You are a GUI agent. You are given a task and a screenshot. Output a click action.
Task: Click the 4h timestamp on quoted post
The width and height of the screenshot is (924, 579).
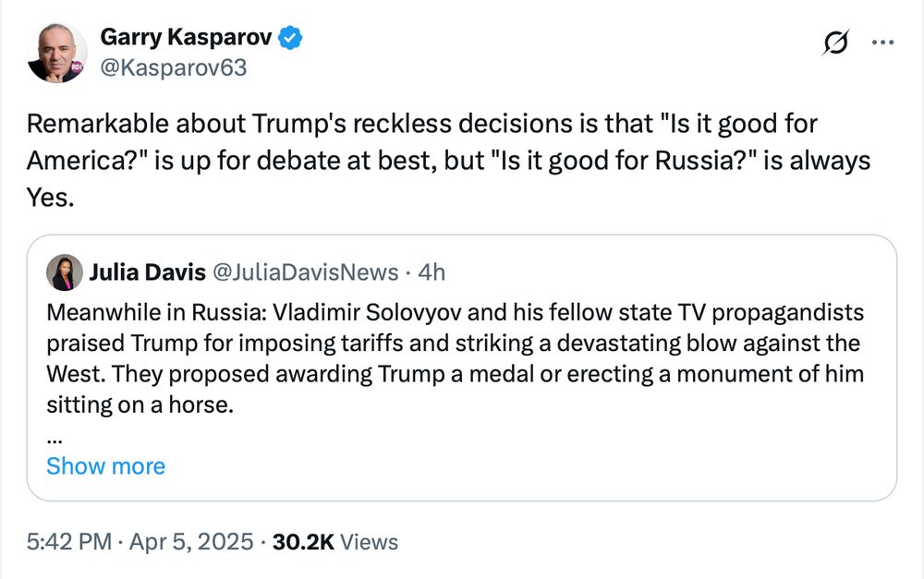[431, 272]
